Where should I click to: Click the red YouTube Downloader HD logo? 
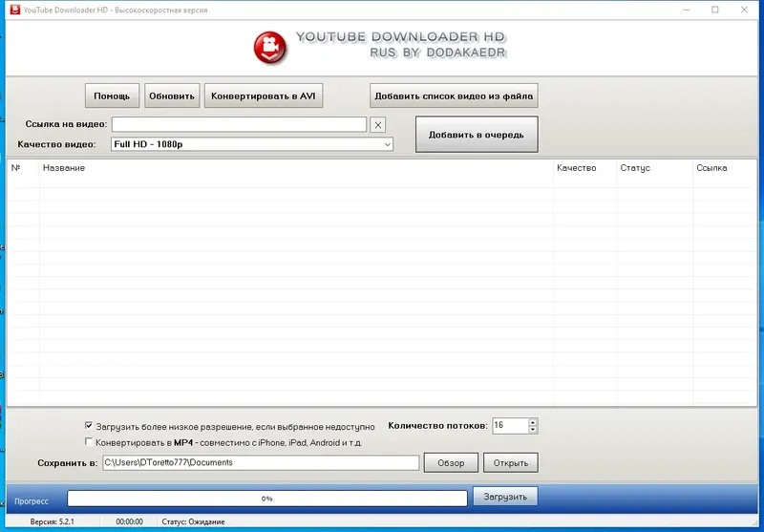click(270, 47)
